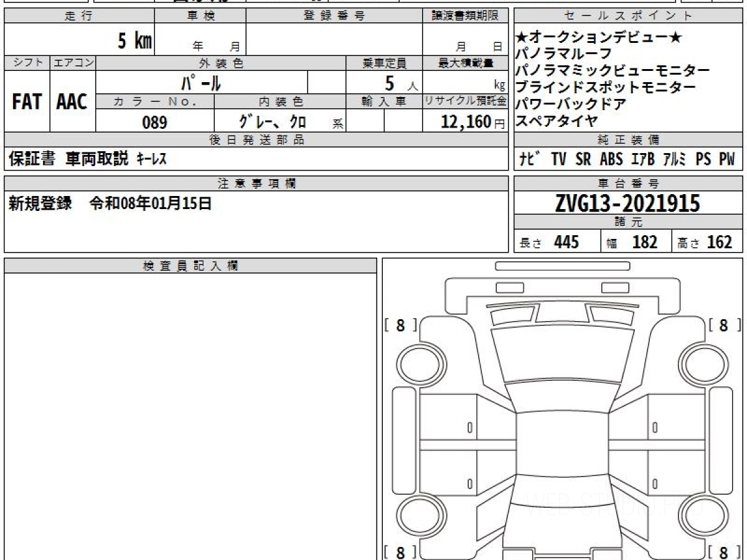Image resolution: width=747 pixels, height=560 pixels.
Task: Select the AAC air conditioner cell
Action: [72, 101]
